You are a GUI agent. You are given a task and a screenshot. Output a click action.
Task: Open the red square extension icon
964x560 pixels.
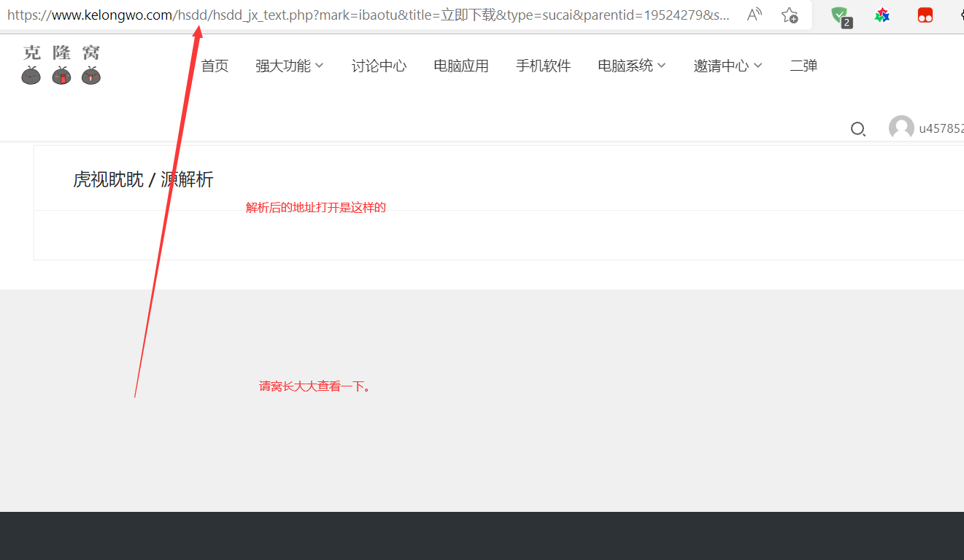click(925, 15)
